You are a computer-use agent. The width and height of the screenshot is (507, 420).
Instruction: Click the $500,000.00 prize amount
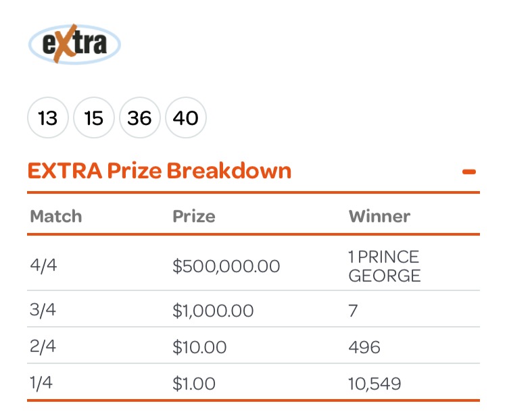tap(226, 266)
